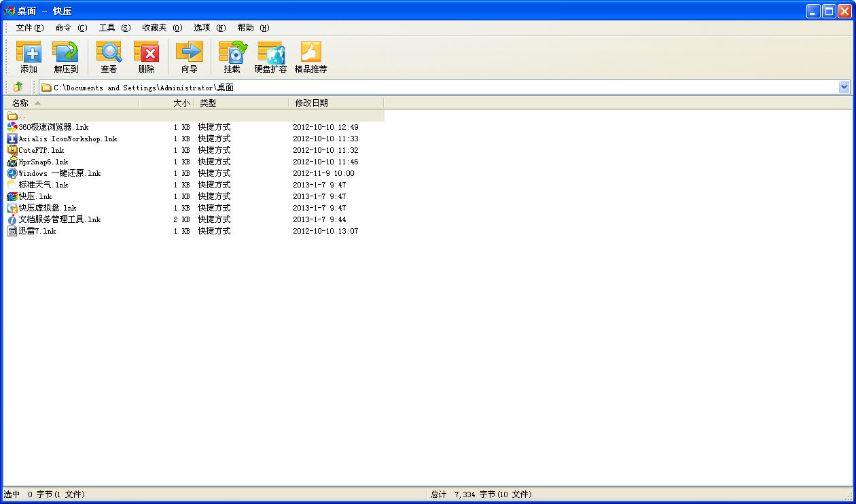Image resolution: width=856 pixels, height=504 pixels.
Task: Click the 挂载 (Mount) icon
Action: 232,56
